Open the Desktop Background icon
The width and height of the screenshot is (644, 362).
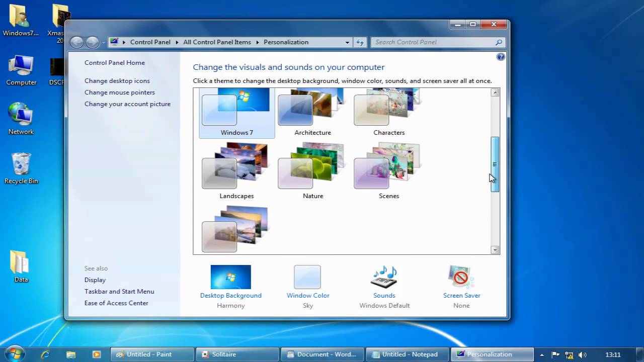click(x=230, y=277)
